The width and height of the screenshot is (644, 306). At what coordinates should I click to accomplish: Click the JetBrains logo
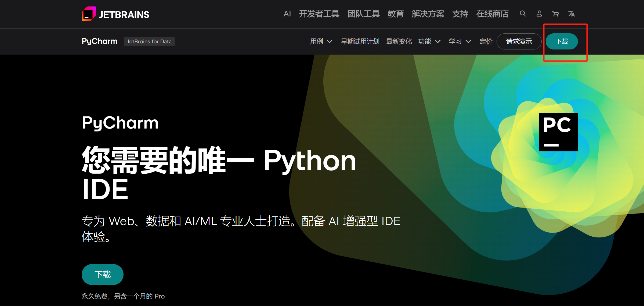pyautogui.click(x=115, y=14)
